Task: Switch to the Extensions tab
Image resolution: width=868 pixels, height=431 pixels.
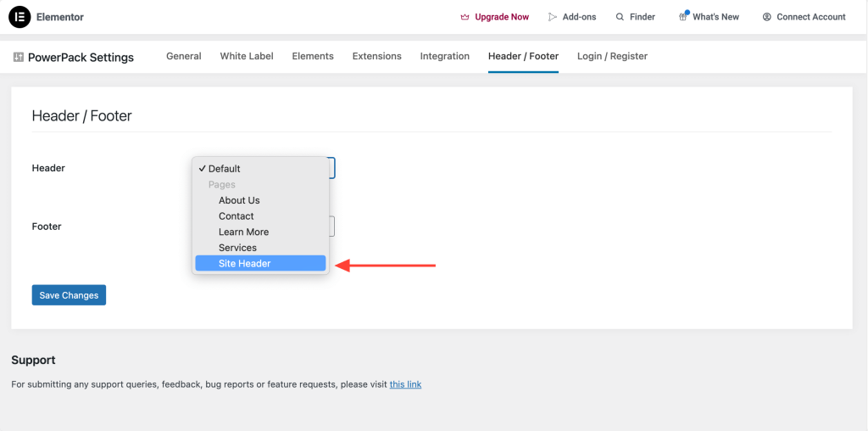Action: 377,56
